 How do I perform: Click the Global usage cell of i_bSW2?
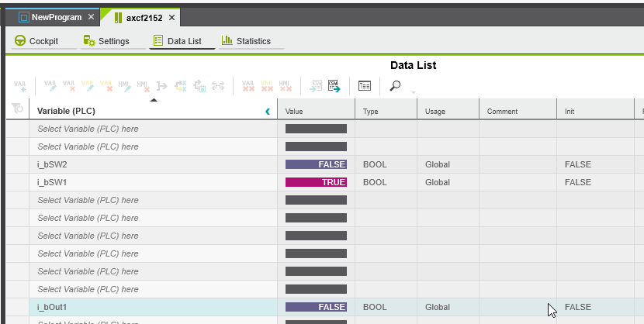coord(448,164)
